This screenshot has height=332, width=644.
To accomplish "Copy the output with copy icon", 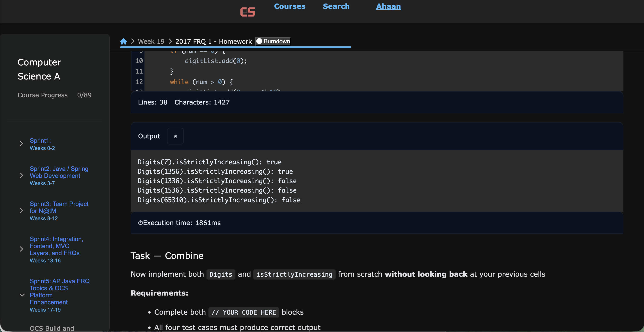I will point(175,136).
